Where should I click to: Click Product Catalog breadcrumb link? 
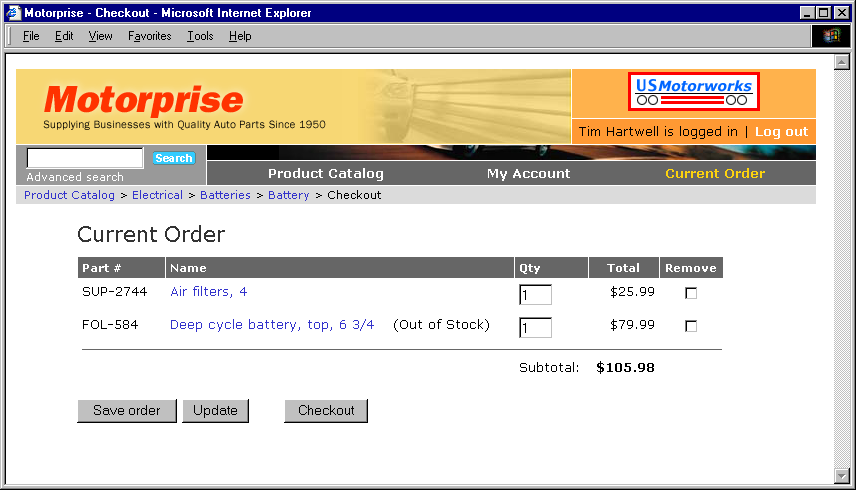pos(69,195)
